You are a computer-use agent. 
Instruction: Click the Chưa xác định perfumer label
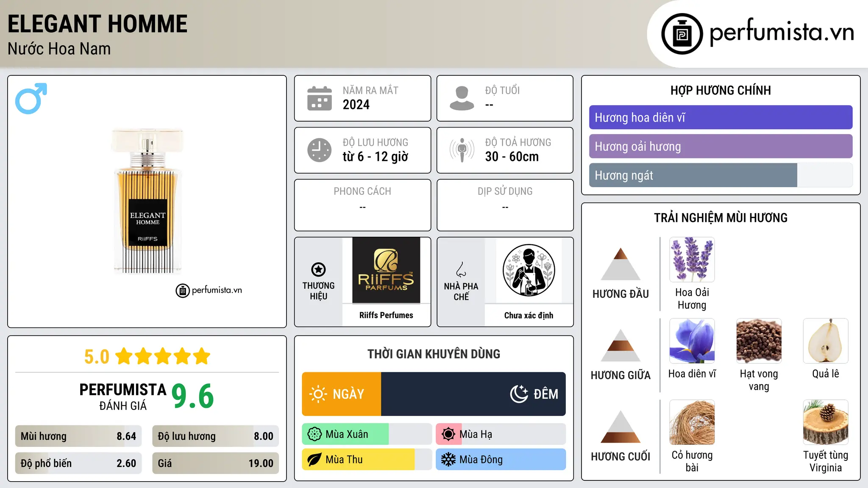tap(529, 315)
